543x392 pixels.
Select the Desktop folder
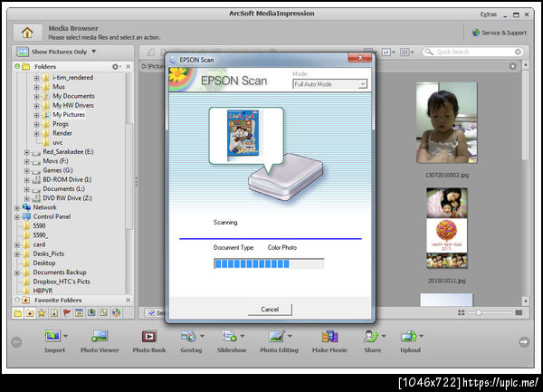tap(44, 263)
